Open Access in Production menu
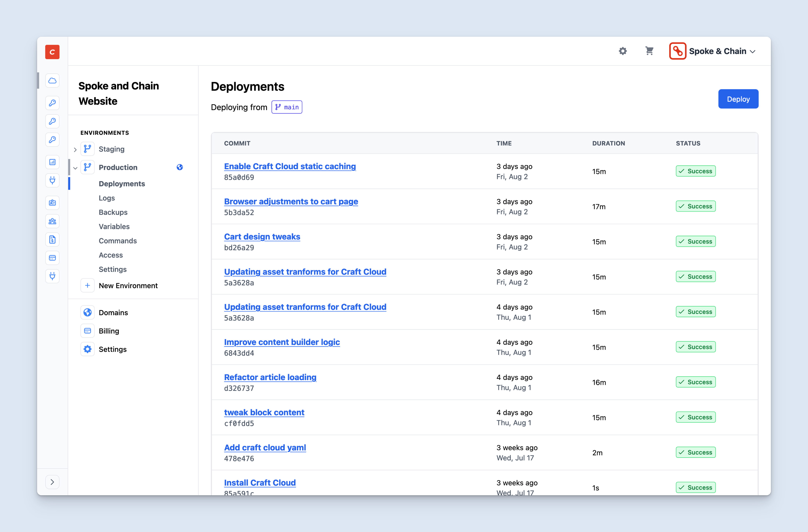Viewport: 808px width, 532px height. pyautogui.click(x=111, y=255)
